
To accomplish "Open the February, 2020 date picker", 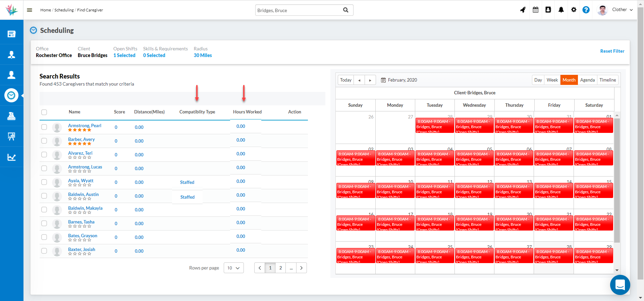I will tap(399, 80).
